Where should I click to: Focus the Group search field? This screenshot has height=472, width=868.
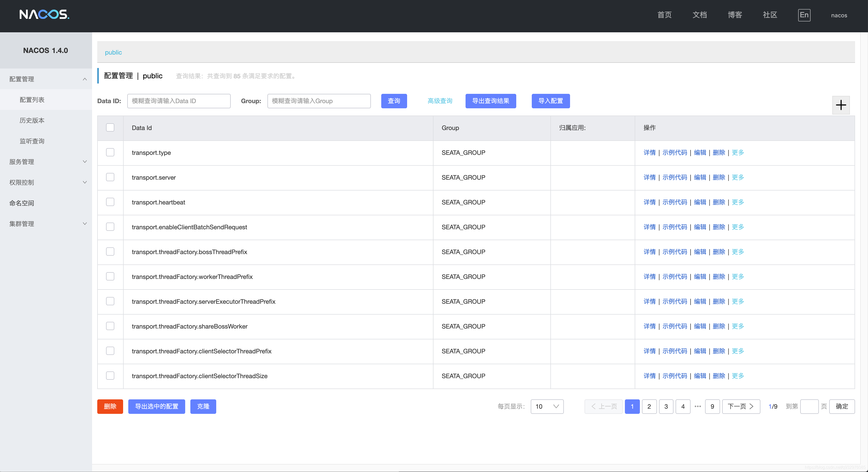tap(319, 101)
